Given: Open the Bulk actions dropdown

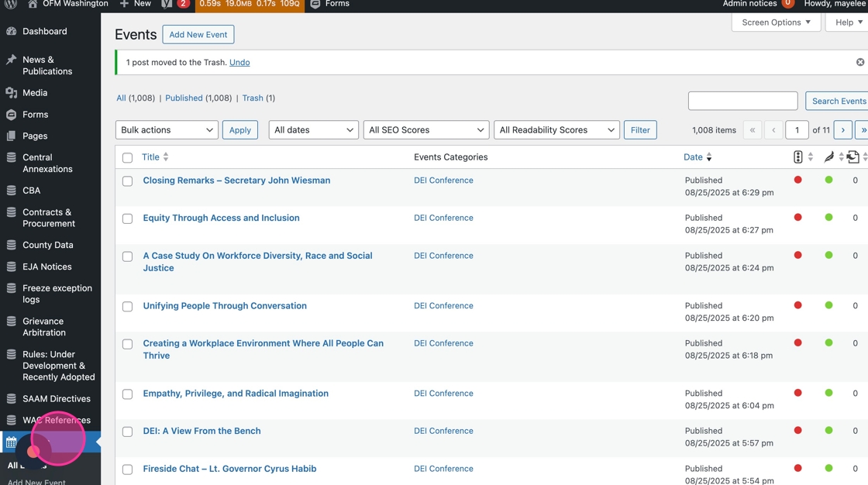Looking at the screenshot, I should coord(167,129).
